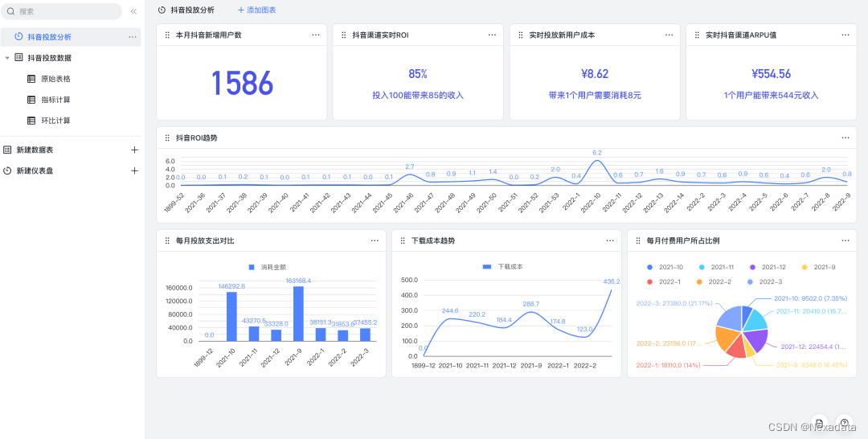This screenshot has width=868, height=439.
Task: Click the 163168.4 bar label
Action: (x=298, y=281)
